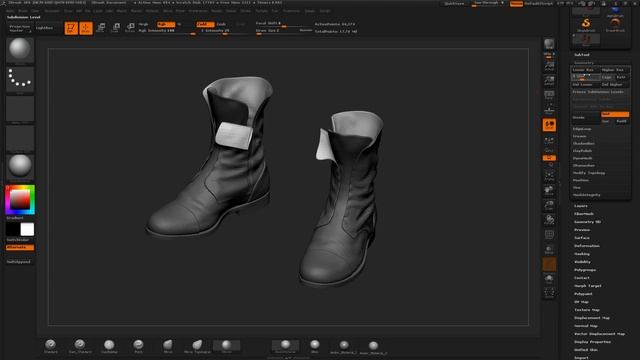Click the Projection Master button
The height and width of the screenshot is (360, 640).
(20, 28)
